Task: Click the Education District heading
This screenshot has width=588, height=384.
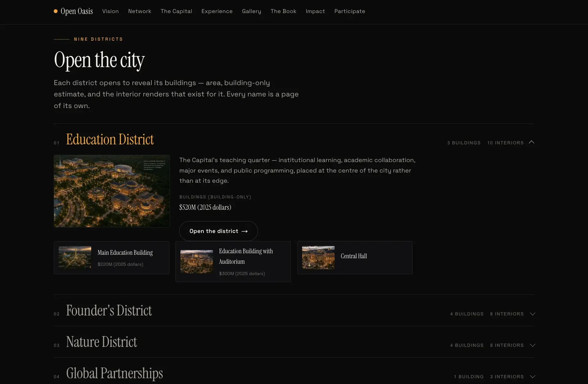Action: tap(110, 139)
